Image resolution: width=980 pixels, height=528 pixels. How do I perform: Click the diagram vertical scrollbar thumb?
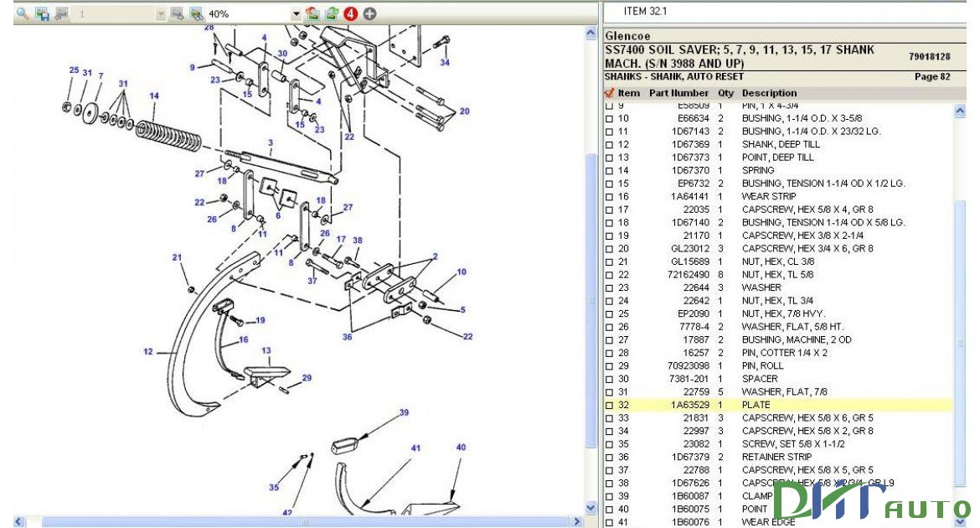point(591,300)
